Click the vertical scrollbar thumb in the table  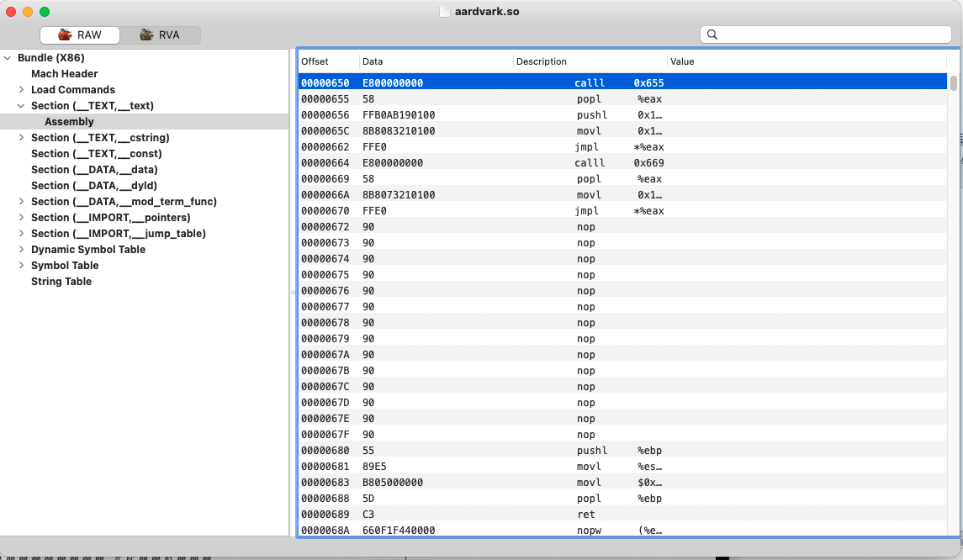point(953,83)
